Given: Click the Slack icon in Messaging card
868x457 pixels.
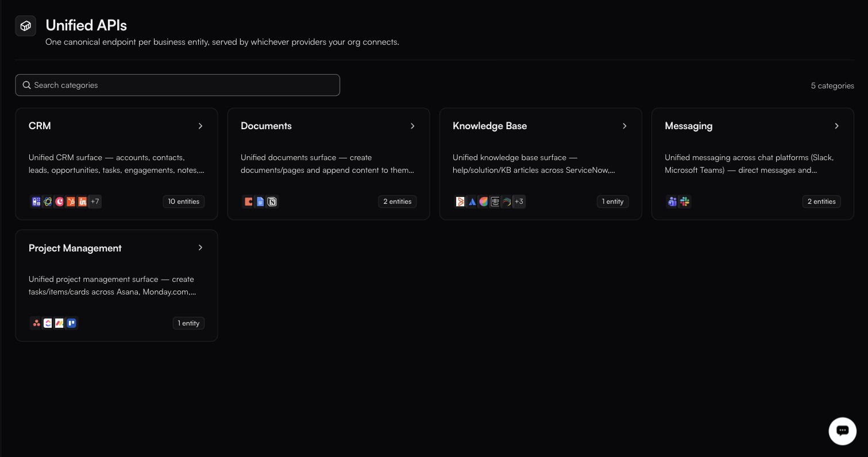Looking at the screenshot, I should click(x=685, y=202).
